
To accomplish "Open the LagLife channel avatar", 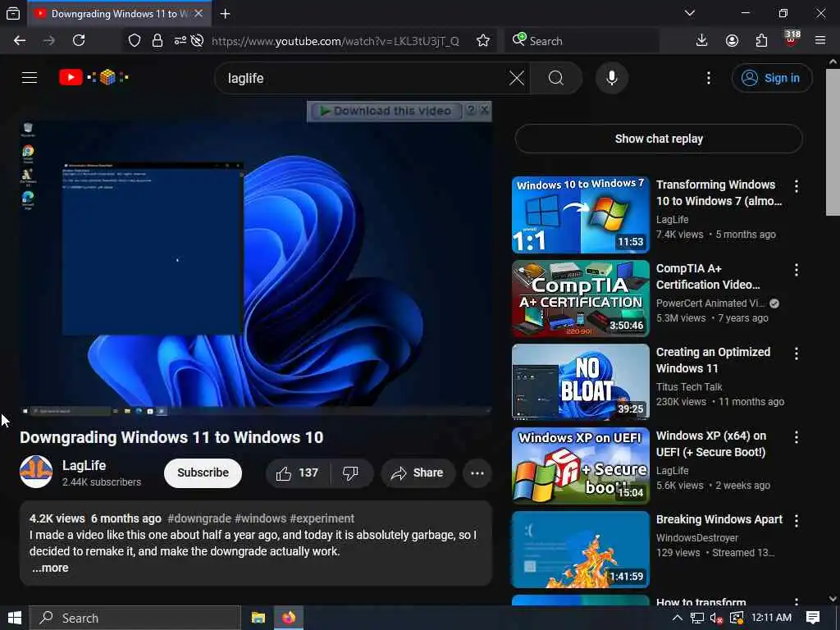I will (36, 472).
